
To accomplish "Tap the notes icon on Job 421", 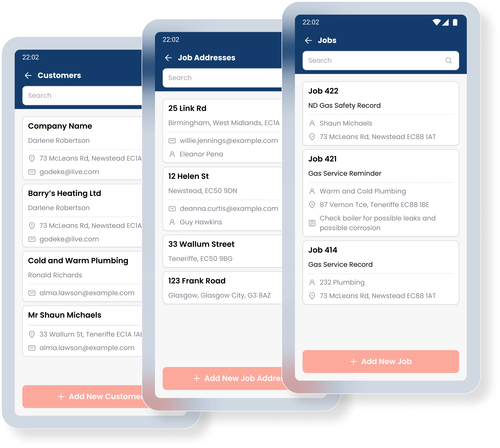I will coord(312,223).
